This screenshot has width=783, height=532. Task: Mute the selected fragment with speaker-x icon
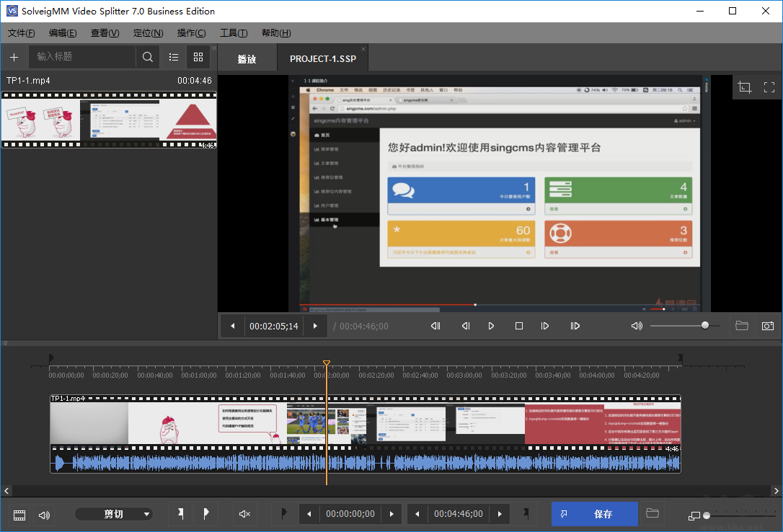[244, 515]
